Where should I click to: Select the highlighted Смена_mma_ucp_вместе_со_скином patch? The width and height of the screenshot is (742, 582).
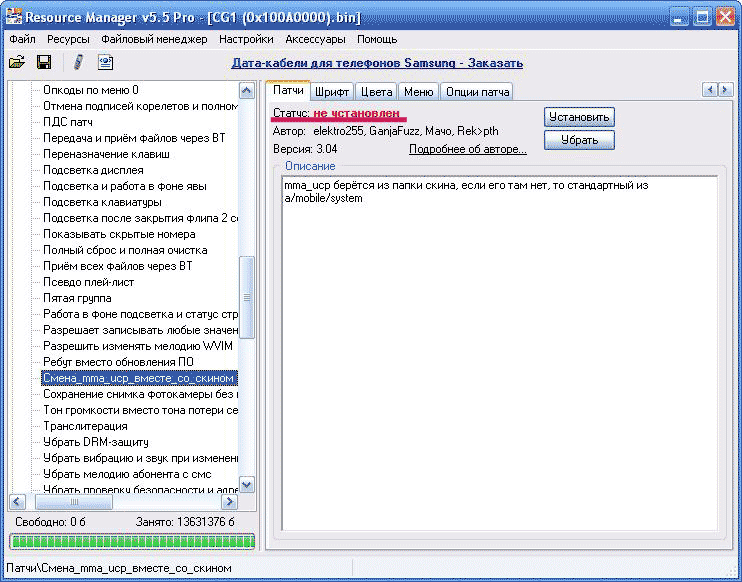pos(139,379)
